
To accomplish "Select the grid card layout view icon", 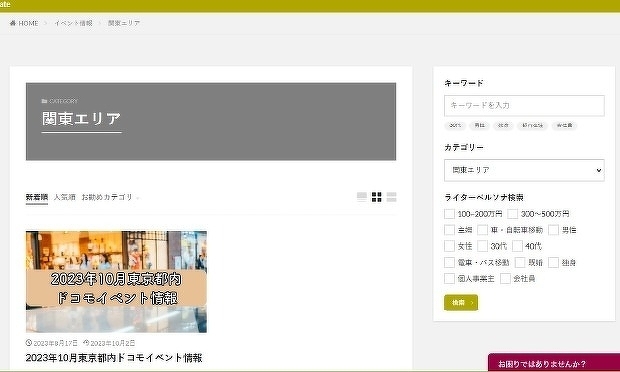I will tap(376, 197).
